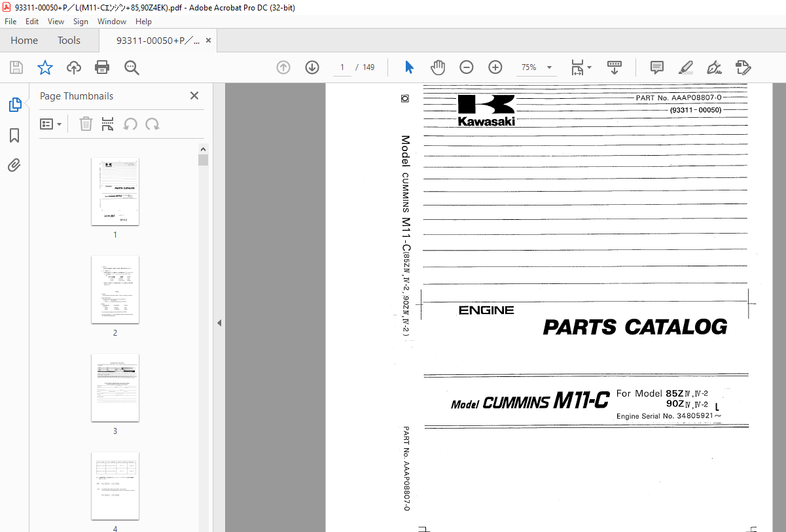The image size is (786, 532).
Task: Open the Help menu
Action: click(143, 22)
